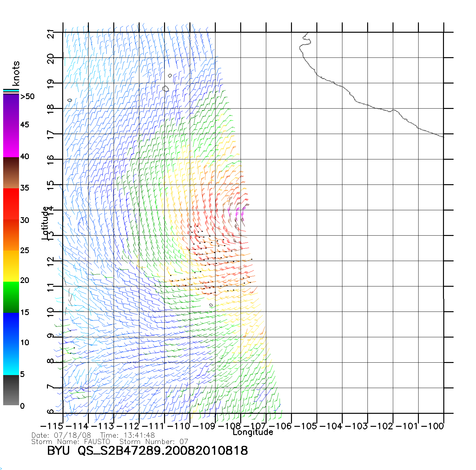Click the magenta wind barbs near 14°N
This screenshot has height=470, width=476.
[236, 212]
